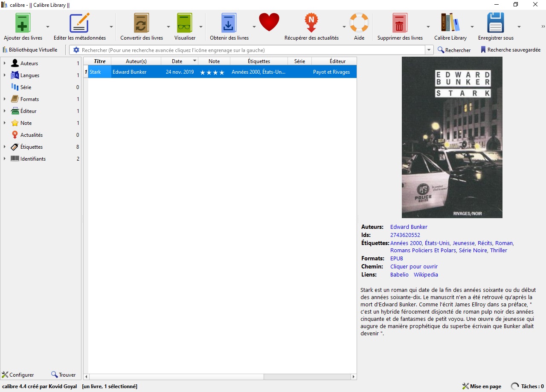Click Enregistrer sous floppy disk icon
Image resolution: width=546 pixels, height=392 pixels.
pyautogui.click(x=496, y=23)
